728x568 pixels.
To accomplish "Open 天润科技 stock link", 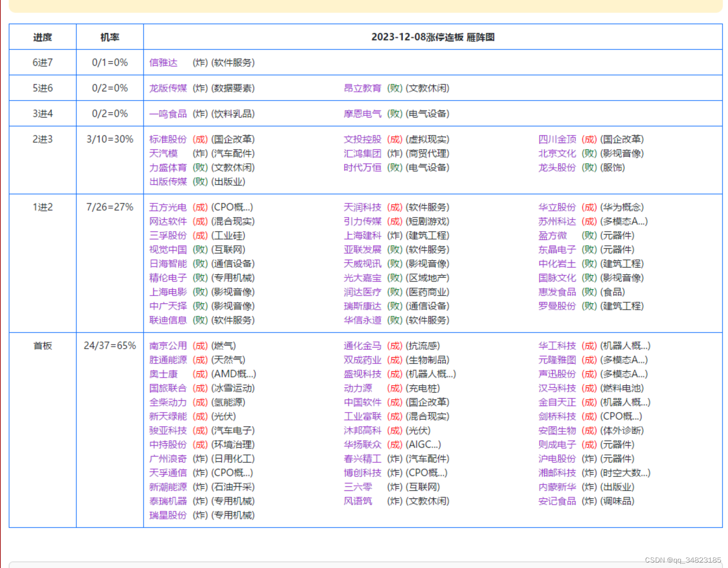I will tap(363, 207).
